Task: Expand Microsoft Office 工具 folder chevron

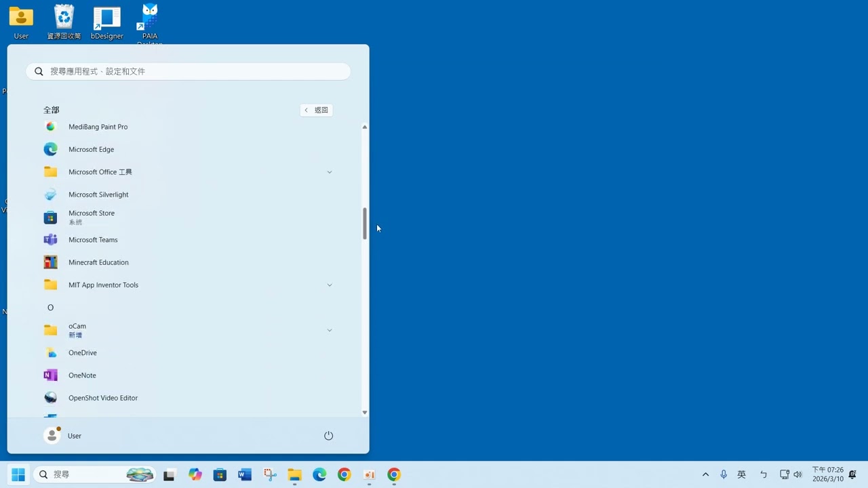Action: [x=330, y=172]
